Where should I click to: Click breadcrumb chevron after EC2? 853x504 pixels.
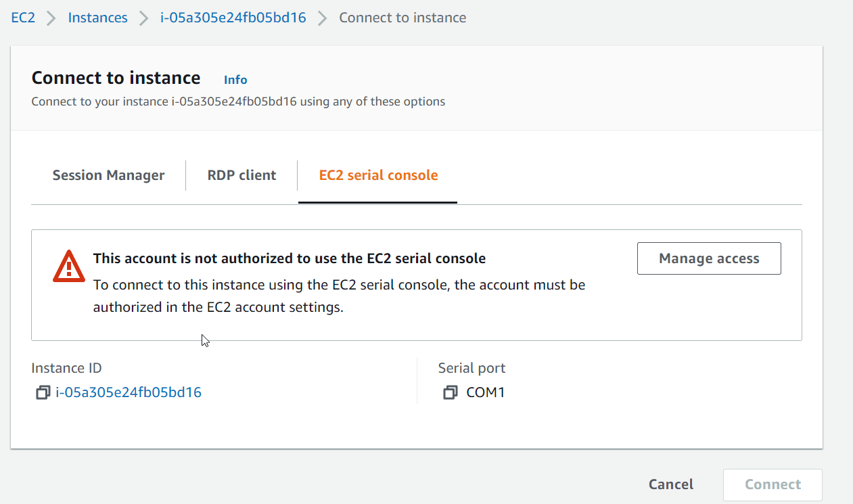(51, 18)
